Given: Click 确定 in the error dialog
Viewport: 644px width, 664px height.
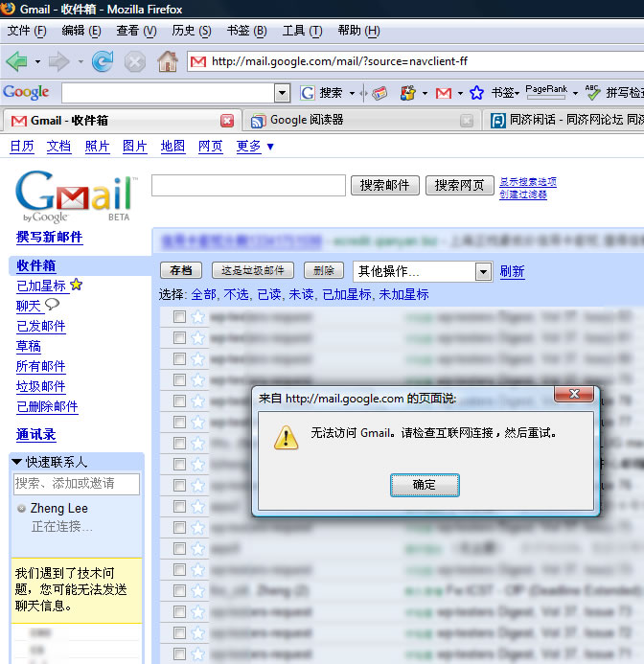Looking at the screenshot, I should 424,485.
